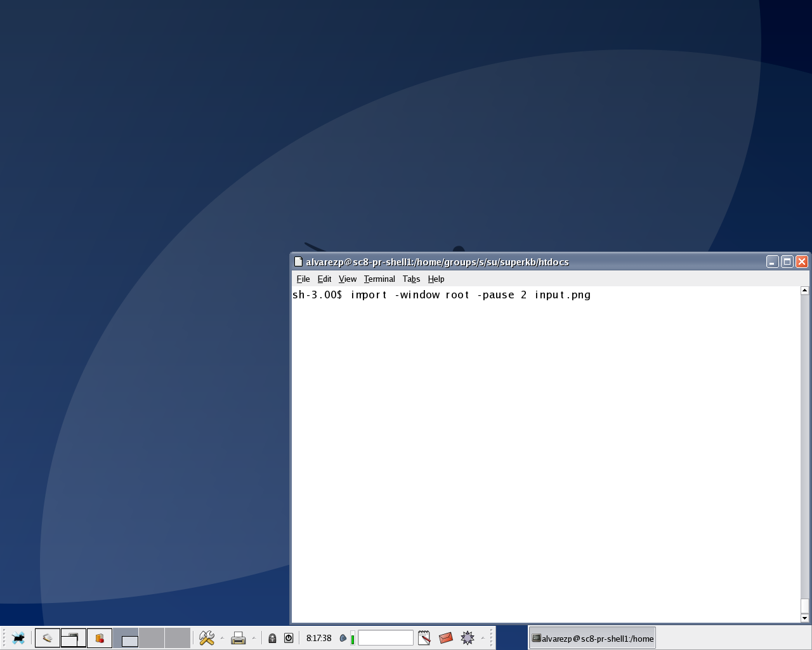The height and width of the screenshot is (650, 812).
Task: Click the 8:17:38 panel clock
Action: point(318,638)
